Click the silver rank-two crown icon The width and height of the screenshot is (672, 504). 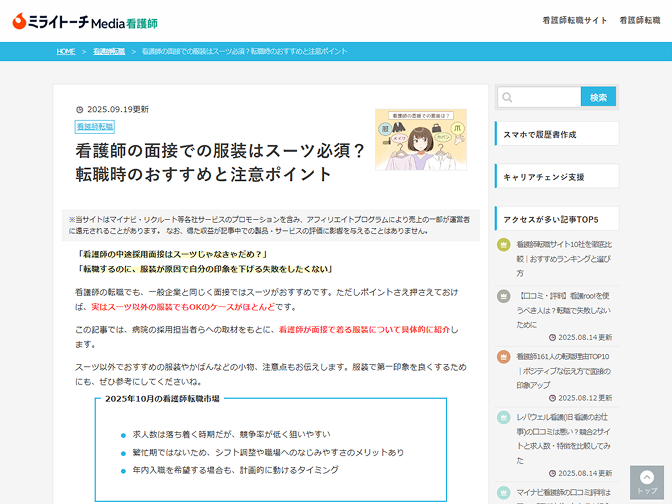point(503,296)
